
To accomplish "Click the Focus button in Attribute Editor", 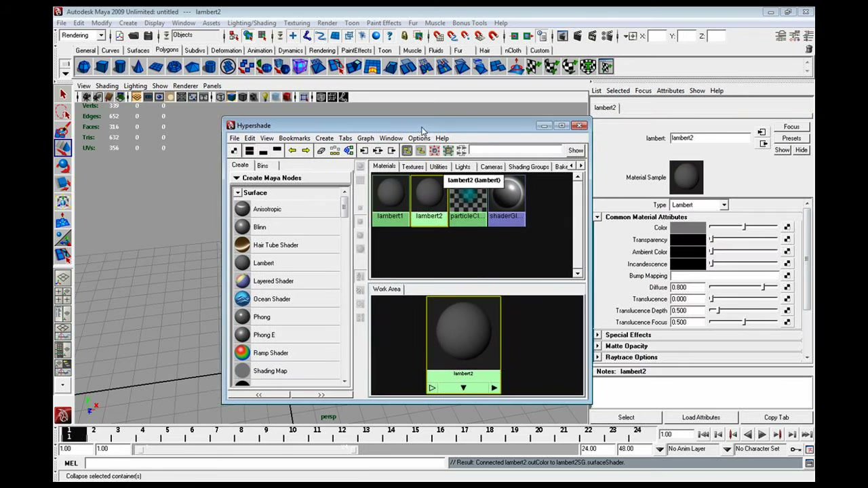I will click(x=791, y=127).
